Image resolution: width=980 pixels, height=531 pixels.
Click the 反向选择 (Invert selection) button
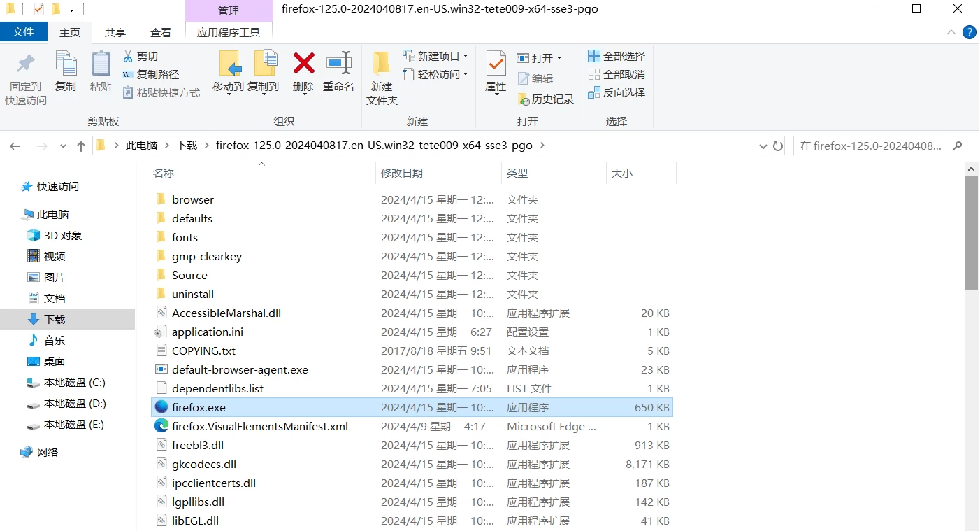[617, 92]
